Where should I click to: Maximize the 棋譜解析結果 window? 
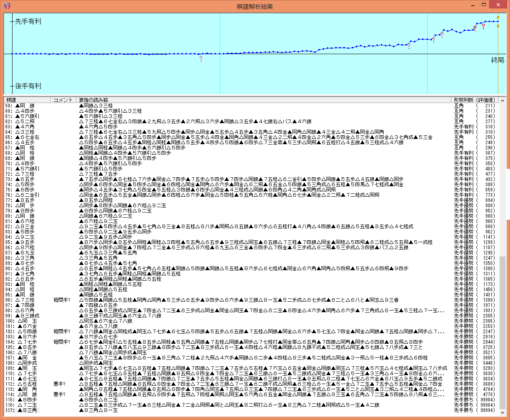[x=483, y=5]
